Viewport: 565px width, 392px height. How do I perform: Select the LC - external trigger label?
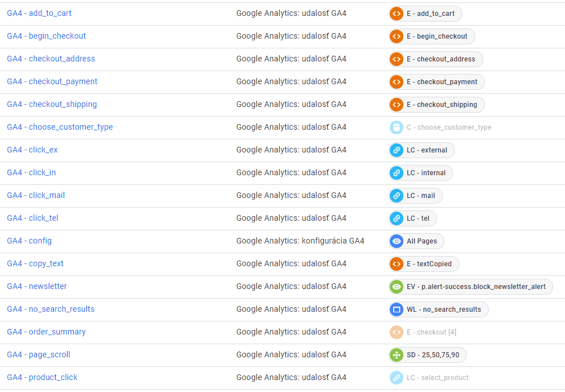tap(427, 150)
